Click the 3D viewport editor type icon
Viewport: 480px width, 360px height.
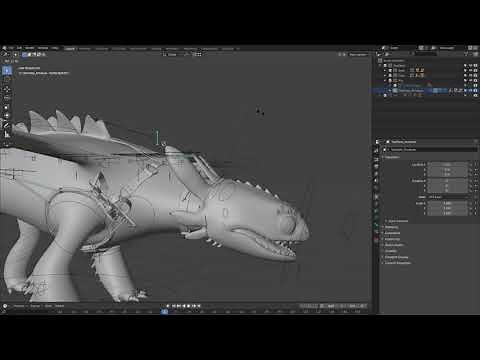click(x=5, y=54)
